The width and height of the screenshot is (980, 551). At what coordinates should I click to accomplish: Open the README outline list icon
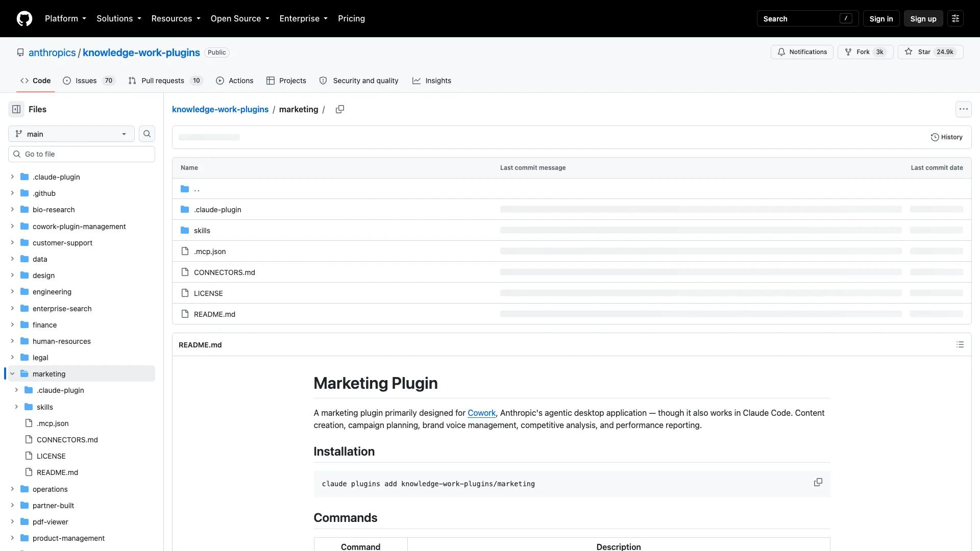pyautogui.click(x=960, y=345)
